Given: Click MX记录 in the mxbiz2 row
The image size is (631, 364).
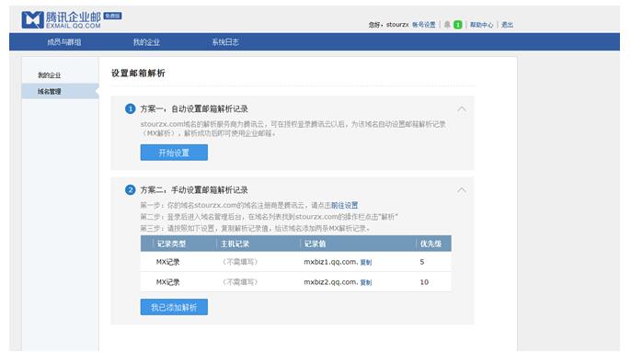Looking at the screenshot, I should pos(167,282).
